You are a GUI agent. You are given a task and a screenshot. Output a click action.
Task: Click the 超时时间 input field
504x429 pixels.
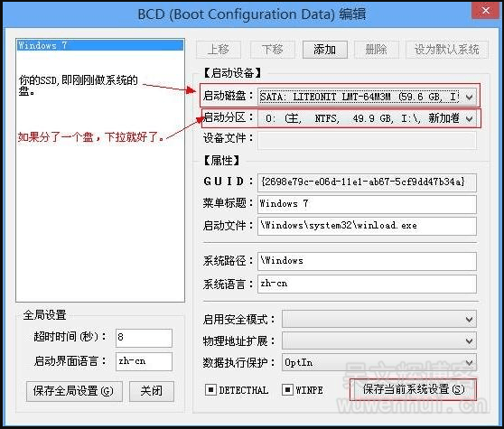pos(144,338)
